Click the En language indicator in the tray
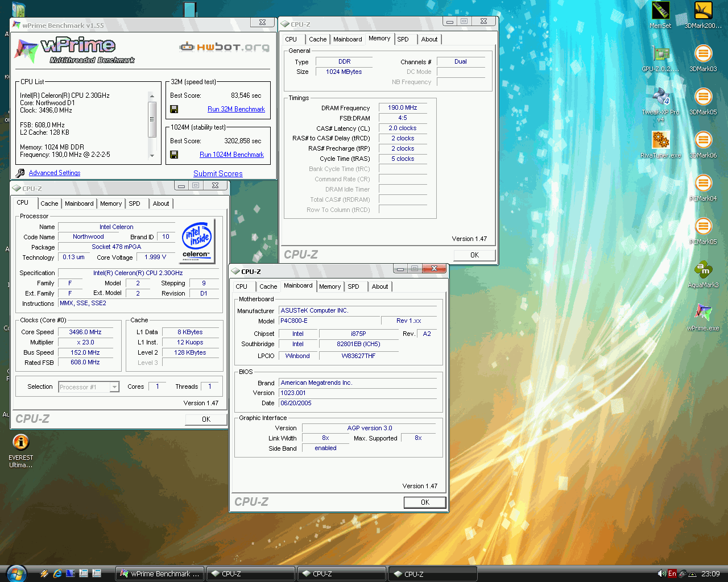 click(672, 574)
